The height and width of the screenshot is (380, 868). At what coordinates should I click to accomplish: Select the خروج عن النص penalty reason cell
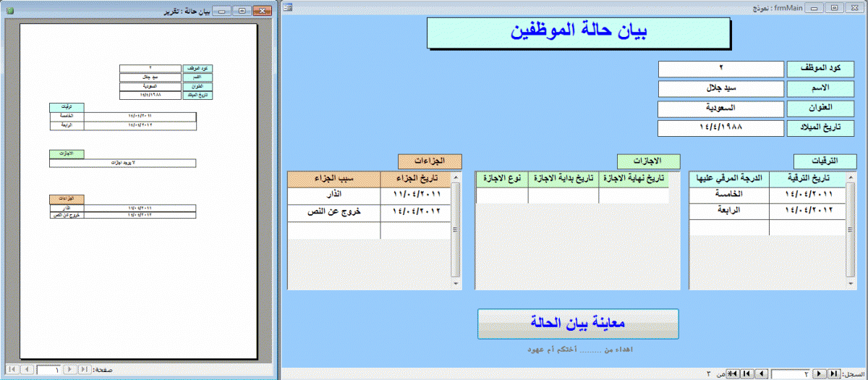tap(333, 213)
